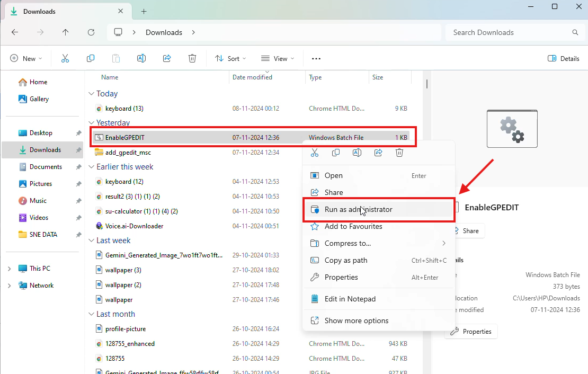Sort by the Size column header
Viewport: 588px width, 374px height.
click(x=378, y=77)
